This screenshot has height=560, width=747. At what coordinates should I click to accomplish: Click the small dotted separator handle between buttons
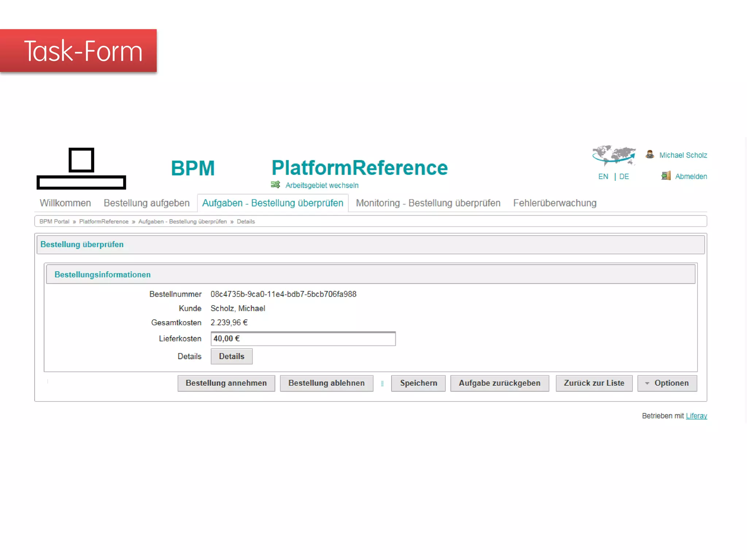coord(382,384)
